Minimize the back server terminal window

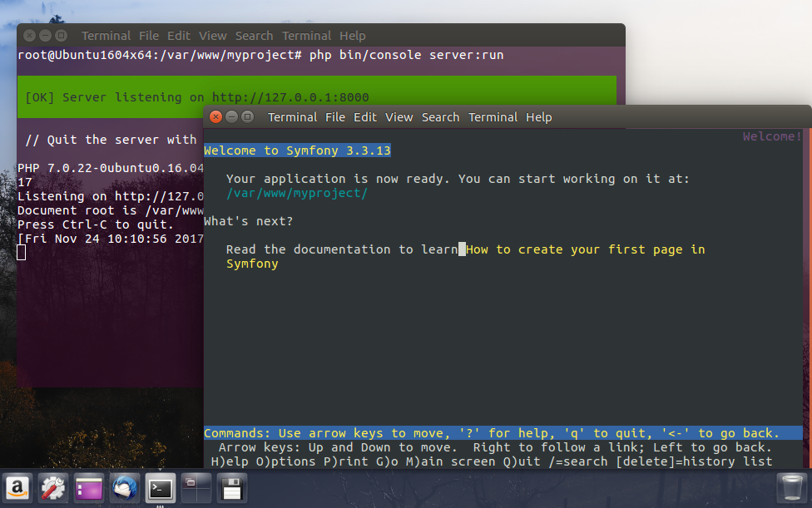tap(45, 35)
